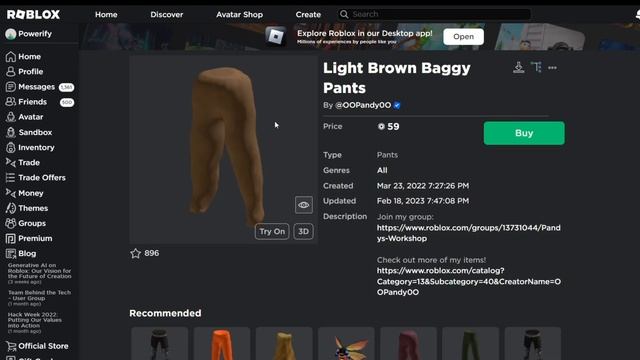
Task: Open blog post Generative AI on Roblox
Action: (x=40, y=271)
